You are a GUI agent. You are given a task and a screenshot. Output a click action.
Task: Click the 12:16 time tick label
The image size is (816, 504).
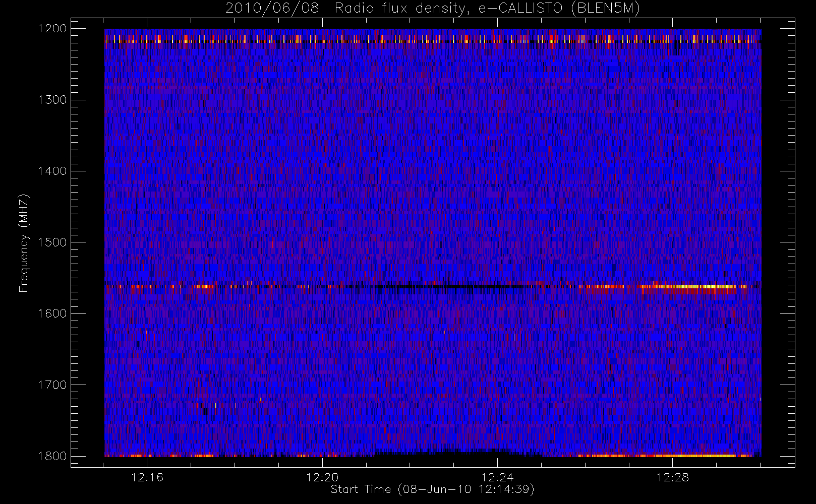[x=147, y=477]
